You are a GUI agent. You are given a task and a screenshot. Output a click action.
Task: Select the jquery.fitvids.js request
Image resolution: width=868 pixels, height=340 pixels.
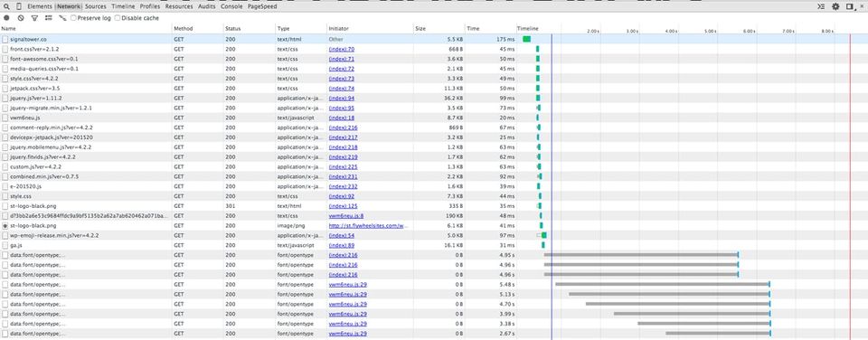click(x=43, y=156)
